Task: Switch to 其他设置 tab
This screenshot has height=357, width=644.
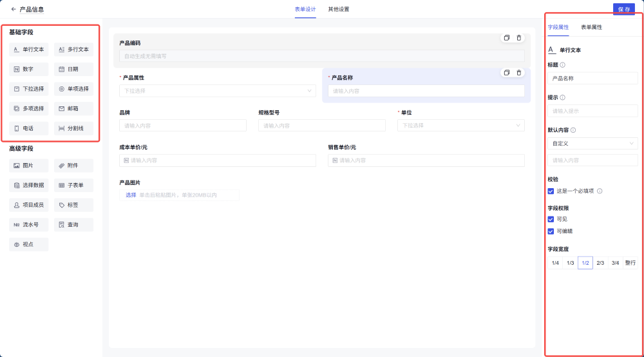Action: 339,10
